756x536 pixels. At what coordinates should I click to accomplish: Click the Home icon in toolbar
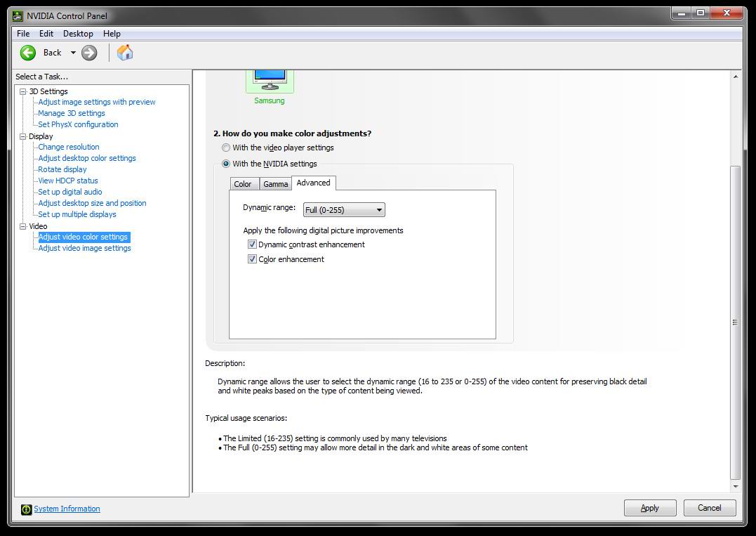(x=125, y=53)
